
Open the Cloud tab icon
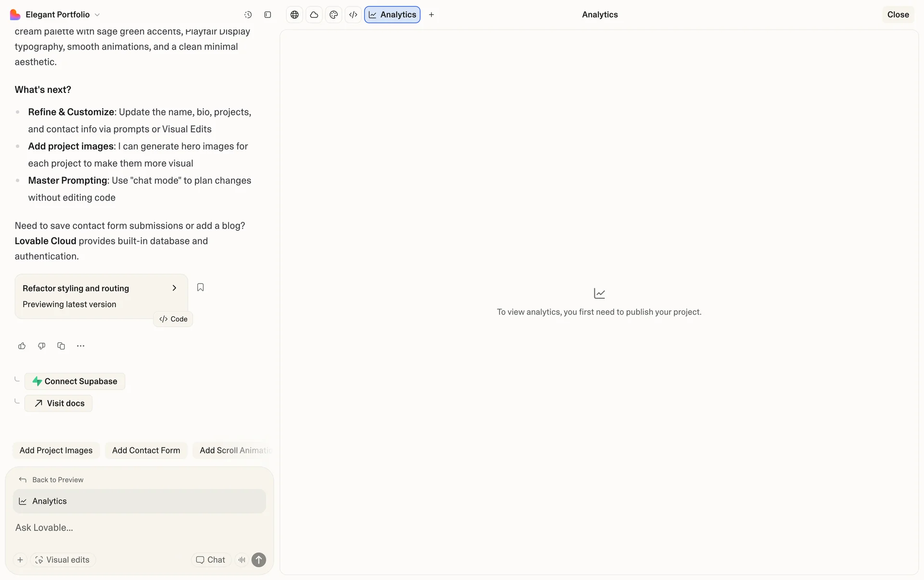314,15
